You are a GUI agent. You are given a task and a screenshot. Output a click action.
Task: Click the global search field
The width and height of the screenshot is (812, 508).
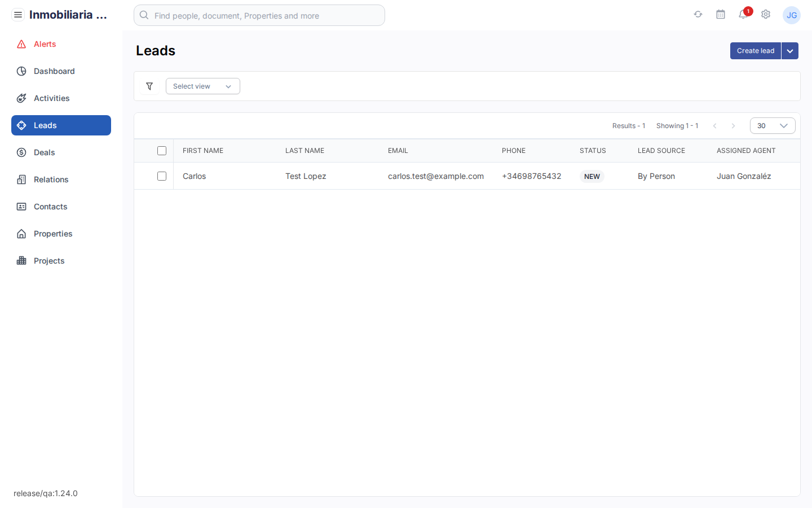click(259, 15)
